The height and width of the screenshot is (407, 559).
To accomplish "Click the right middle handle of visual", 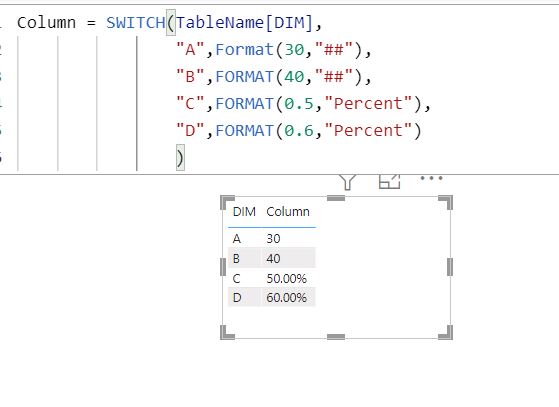I will click(x=450, y=267).
